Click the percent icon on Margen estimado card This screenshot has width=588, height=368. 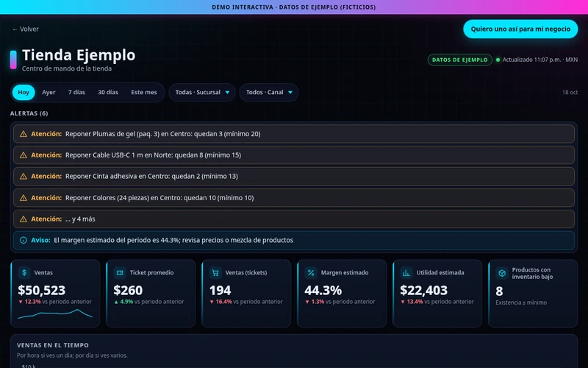click(311, 272)
